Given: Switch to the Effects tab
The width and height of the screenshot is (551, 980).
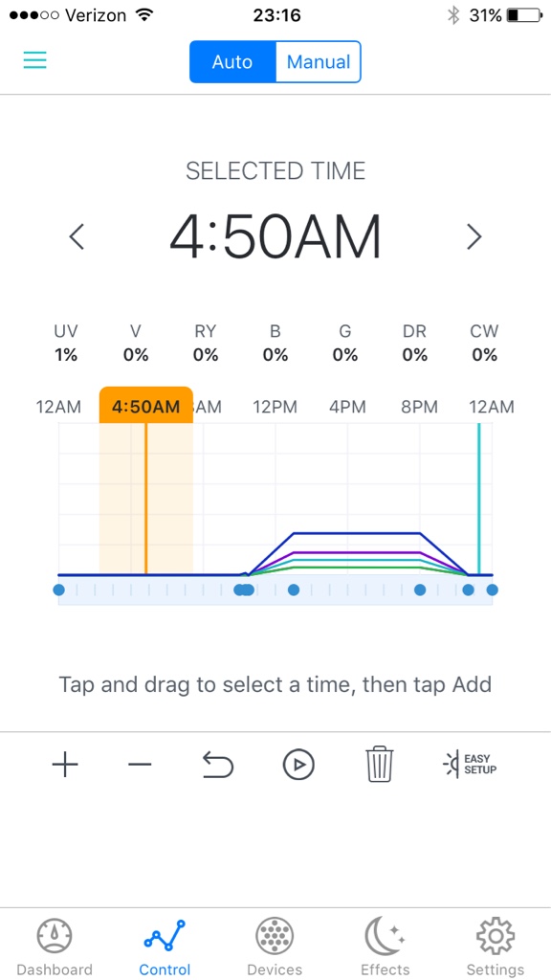Looking at the screenshot, I should (386, 947).
